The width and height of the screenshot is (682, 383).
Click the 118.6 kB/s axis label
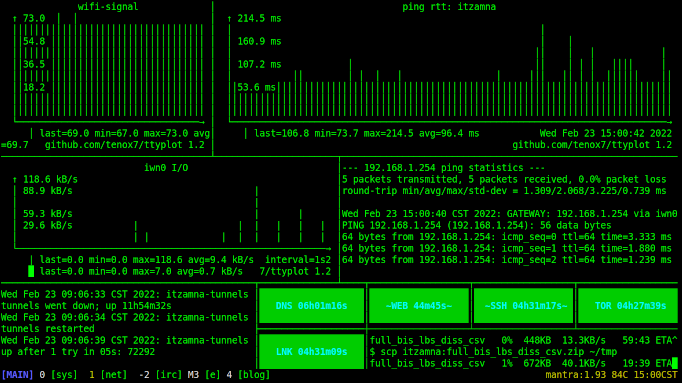tap(50, 179)
